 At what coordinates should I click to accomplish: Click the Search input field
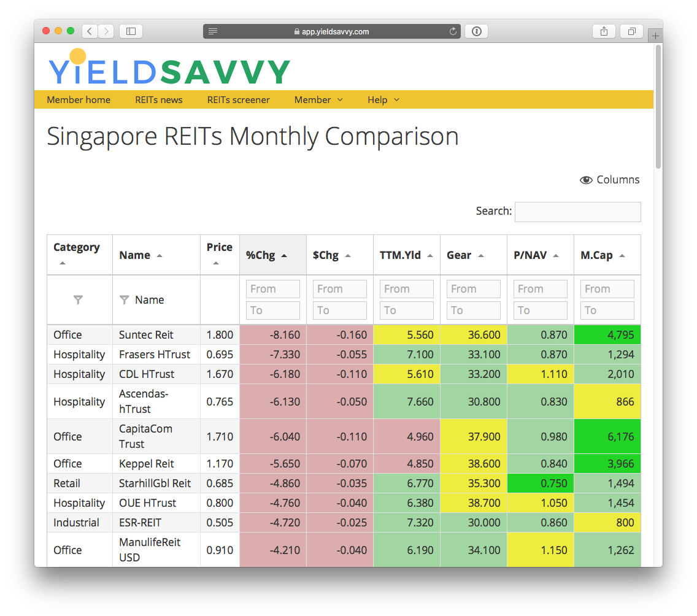coord(577,212)
